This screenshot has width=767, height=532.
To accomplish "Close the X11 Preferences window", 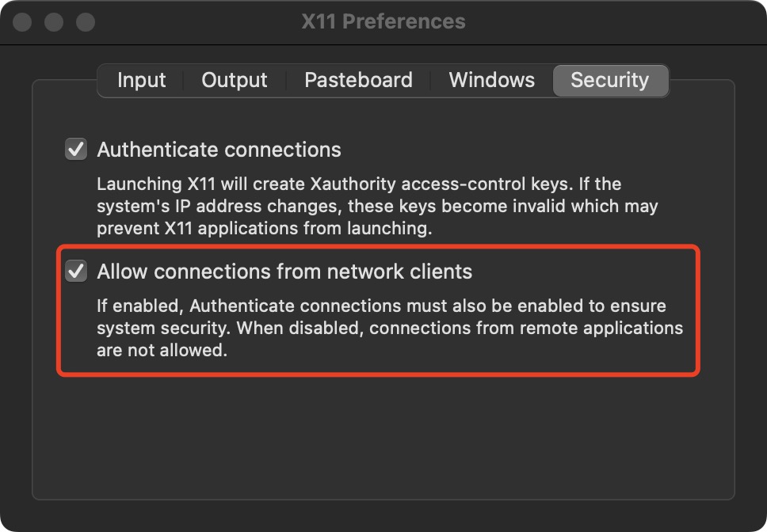I will point(22,21).
